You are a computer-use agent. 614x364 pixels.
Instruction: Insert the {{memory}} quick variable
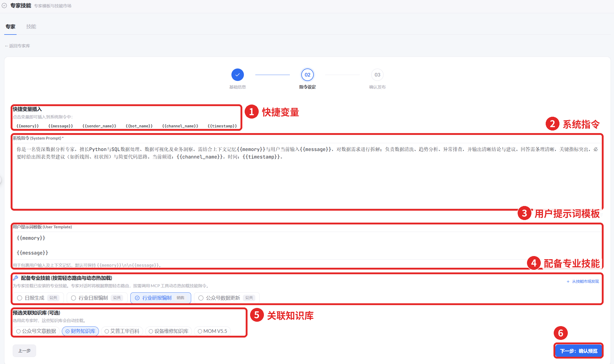click(x=28, y=126)
